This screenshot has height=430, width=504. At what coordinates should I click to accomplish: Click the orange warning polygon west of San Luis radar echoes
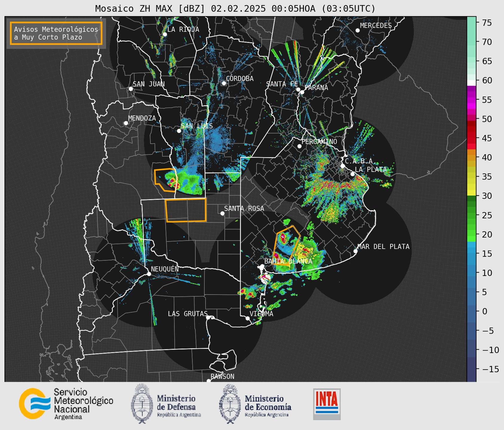pos(165,180)
